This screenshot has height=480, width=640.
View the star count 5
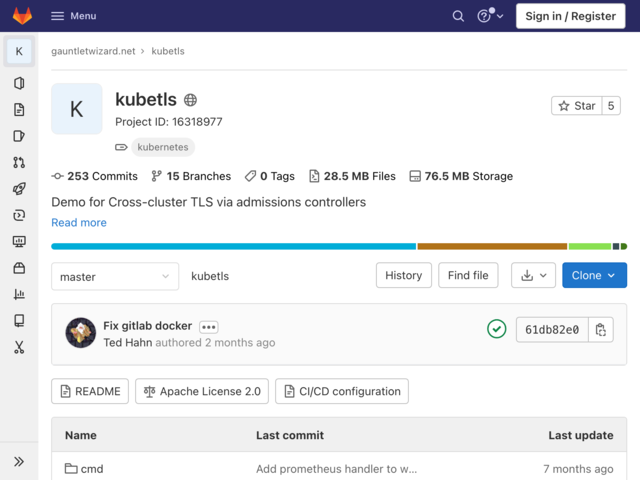[611, 106]
